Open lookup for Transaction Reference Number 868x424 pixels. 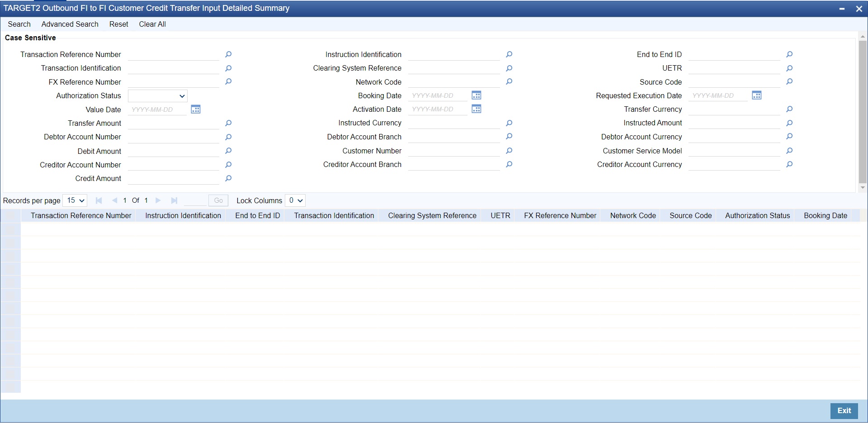(228, 54)
